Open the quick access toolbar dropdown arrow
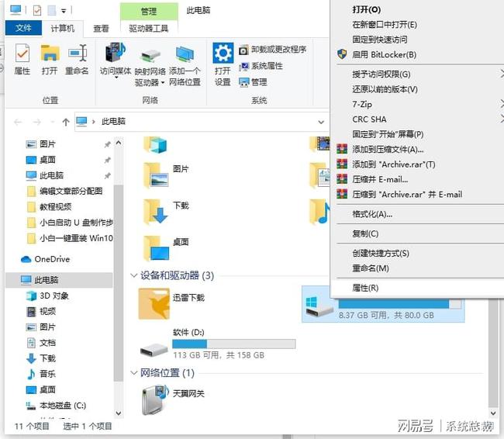This screenshot has height=439, width=504. coord(64,11)
